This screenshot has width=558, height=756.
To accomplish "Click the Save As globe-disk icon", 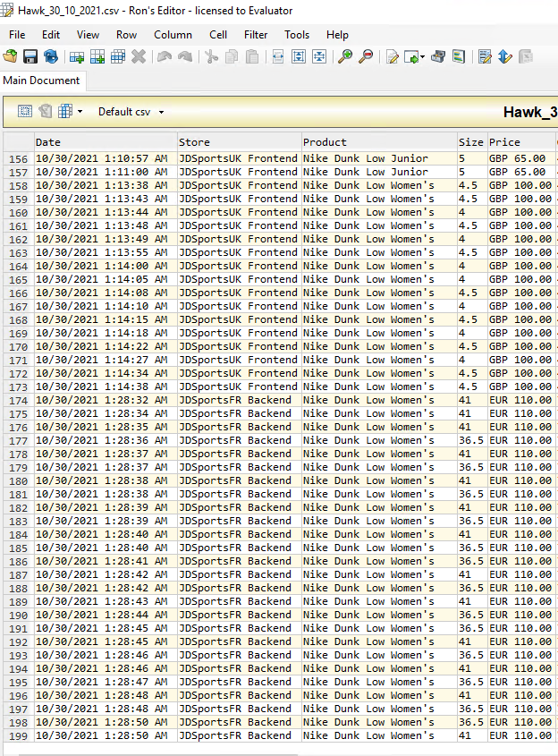I will (51, 57).
